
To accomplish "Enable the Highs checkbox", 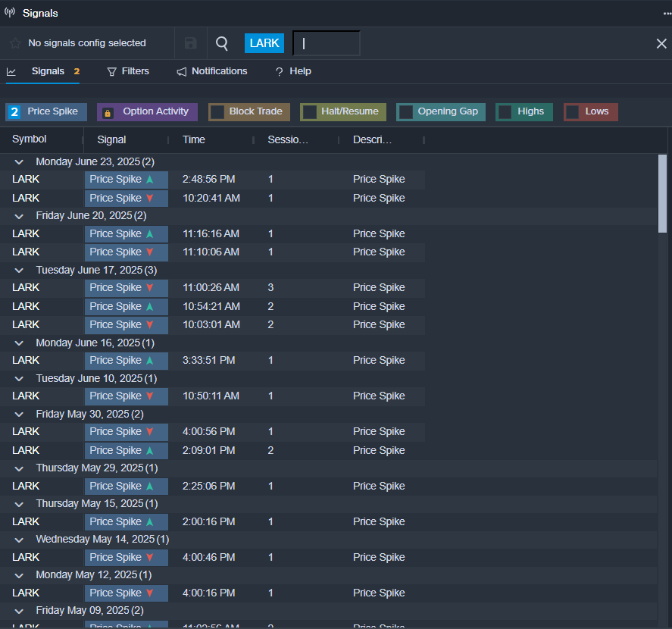I will click(x=505, y=112).
